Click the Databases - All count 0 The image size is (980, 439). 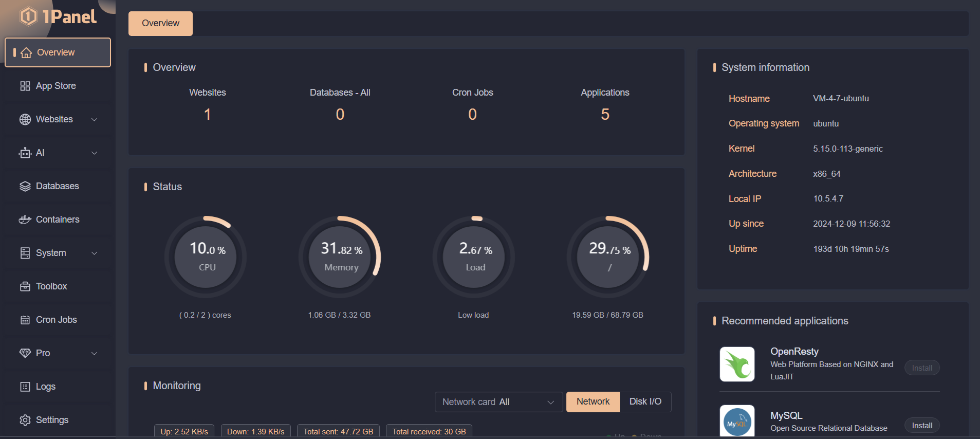[x=340, y=114]
